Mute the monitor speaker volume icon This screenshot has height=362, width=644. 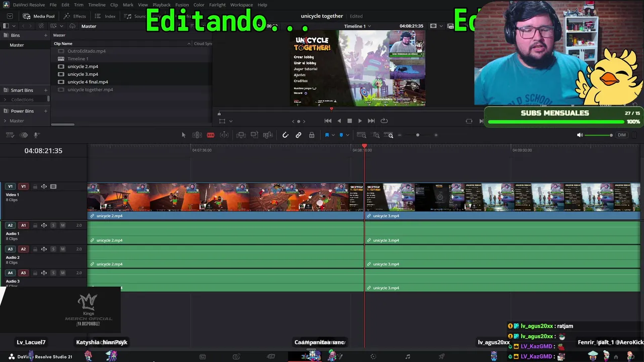pyautogui.click(x=580, y=135)
